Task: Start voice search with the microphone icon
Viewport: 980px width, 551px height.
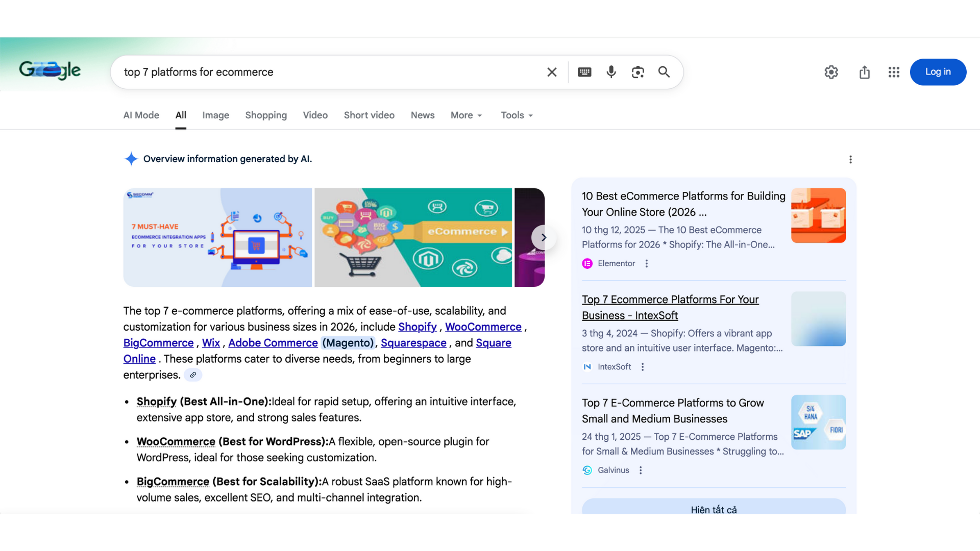Action: [611, 72]
